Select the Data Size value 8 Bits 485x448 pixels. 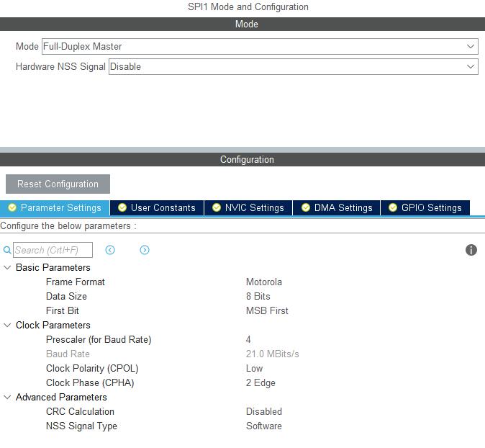pos(258,296)
